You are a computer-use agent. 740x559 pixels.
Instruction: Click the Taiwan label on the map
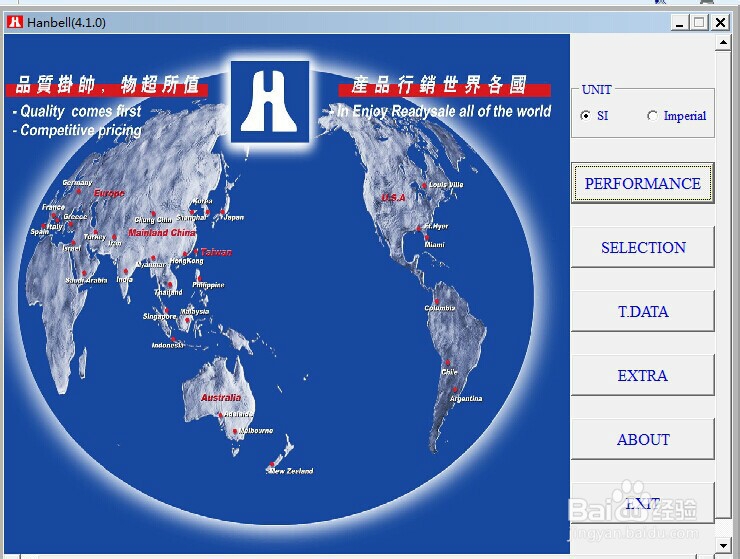pyautogui.click(x=217, y=252)
